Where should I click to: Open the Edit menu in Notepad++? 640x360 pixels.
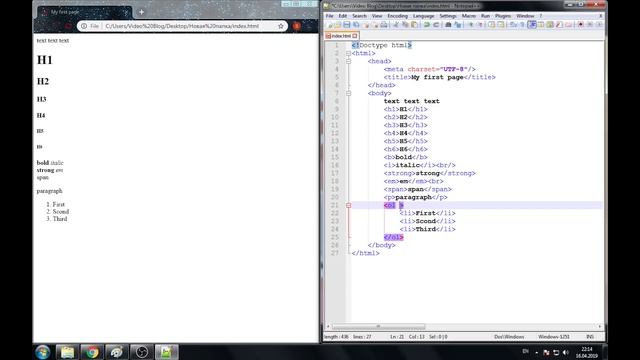(x=342, y=16)
